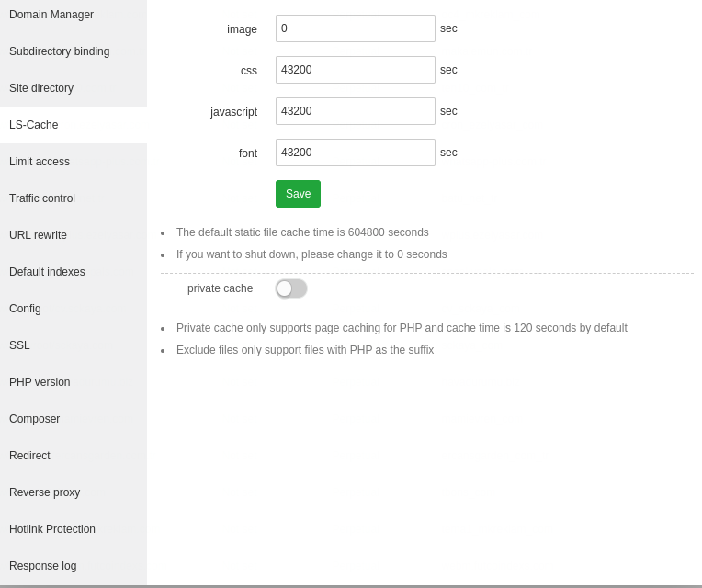Open Hotlink Protection settings
Screen dimensions: 702x588
click(52, 529)
